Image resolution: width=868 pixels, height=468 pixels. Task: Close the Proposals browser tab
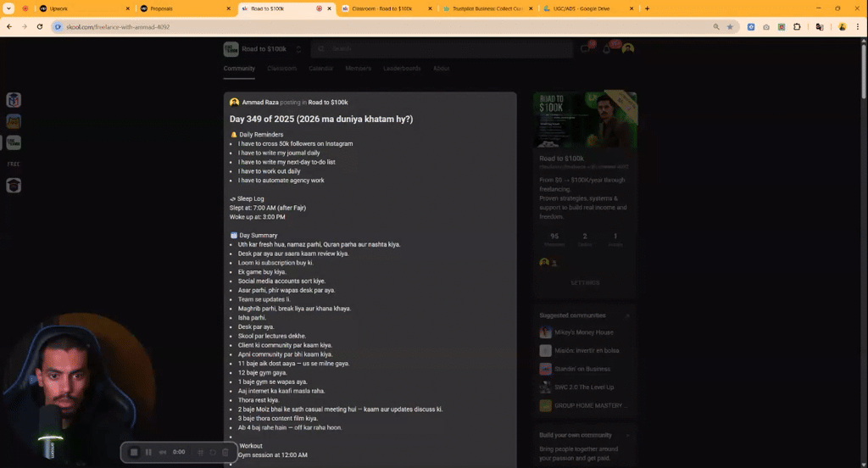tap(229, 8)
